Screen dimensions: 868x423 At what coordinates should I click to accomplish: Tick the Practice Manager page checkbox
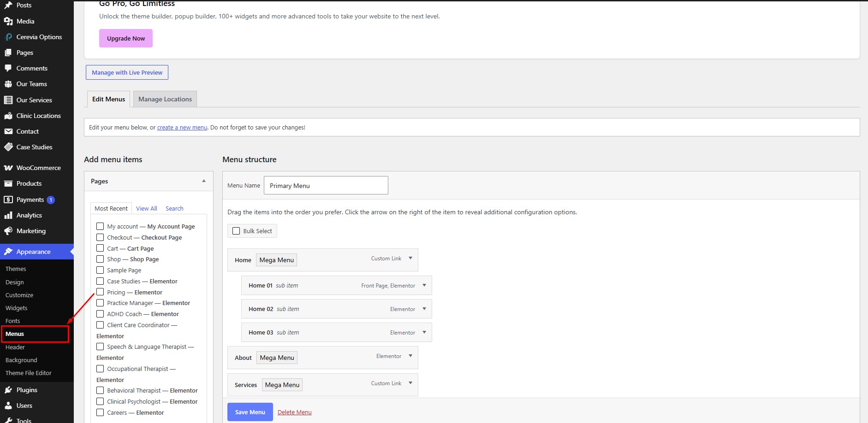pyautogui.click(x=100, y=303)
